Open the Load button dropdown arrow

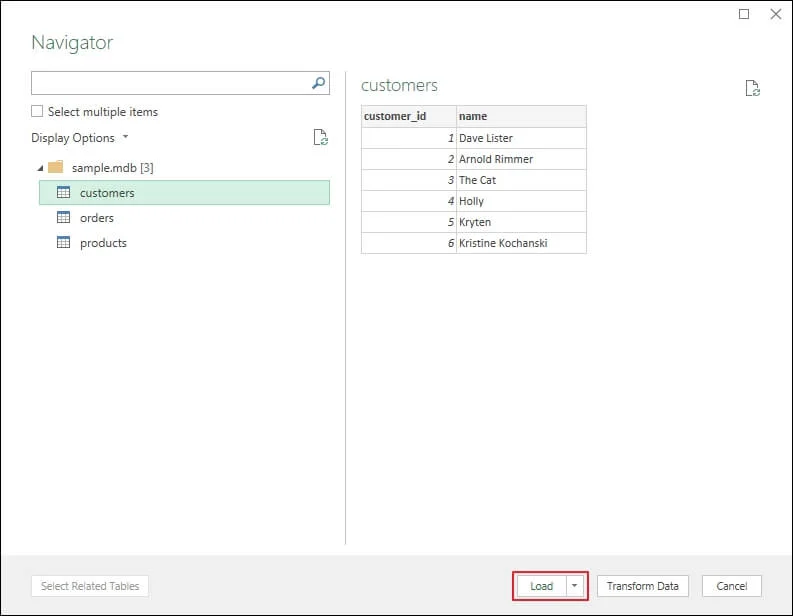pos(575,586)
